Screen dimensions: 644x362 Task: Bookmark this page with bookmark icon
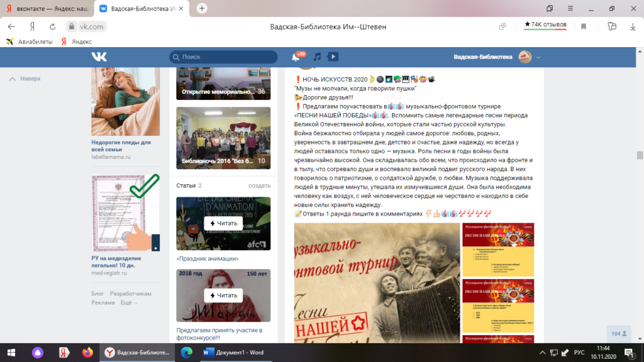point(584,26)
